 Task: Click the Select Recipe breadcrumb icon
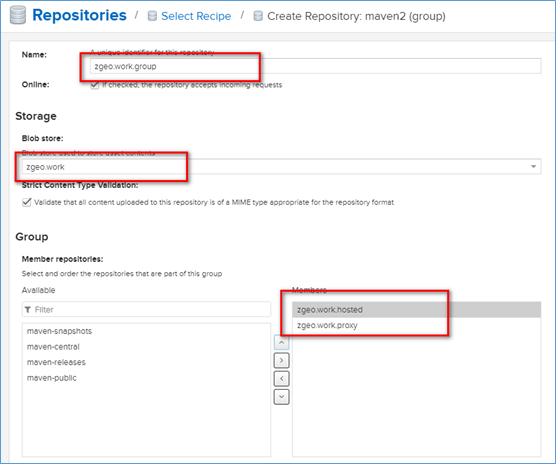152,16
